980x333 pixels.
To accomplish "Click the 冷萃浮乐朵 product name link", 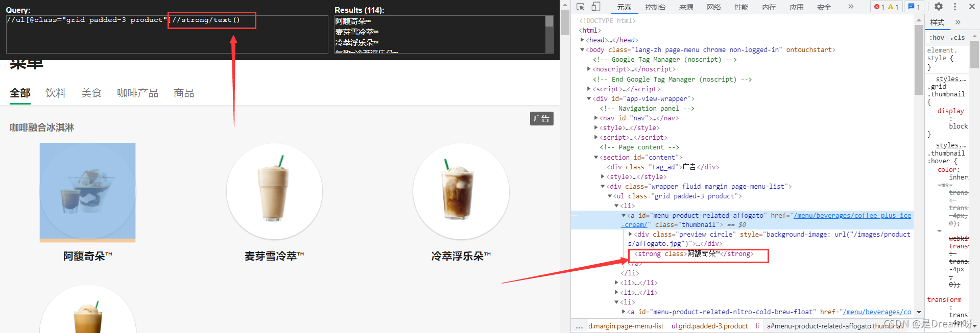I will 461,256.
